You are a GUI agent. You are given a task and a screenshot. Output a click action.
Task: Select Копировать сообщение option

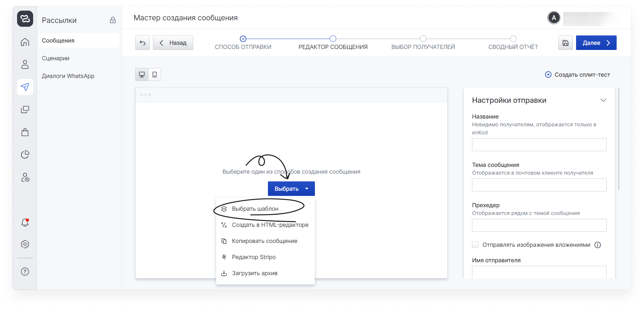[x=265, y=241]
